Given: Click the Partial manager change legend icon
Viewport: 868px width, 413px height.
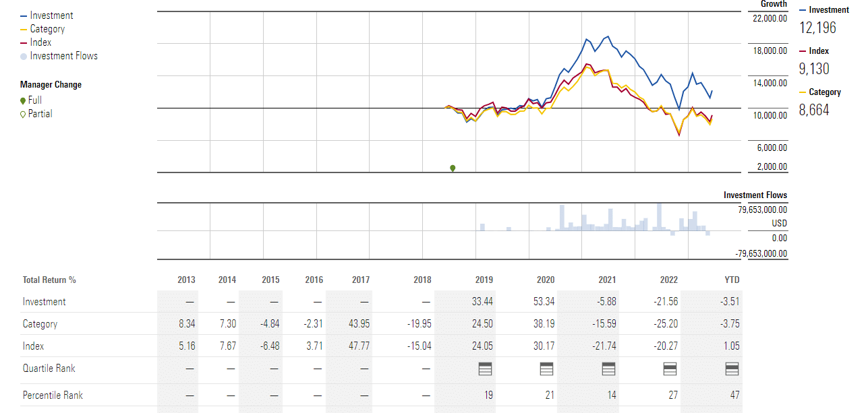Looking at the screenshot, I should pos(24,115).
